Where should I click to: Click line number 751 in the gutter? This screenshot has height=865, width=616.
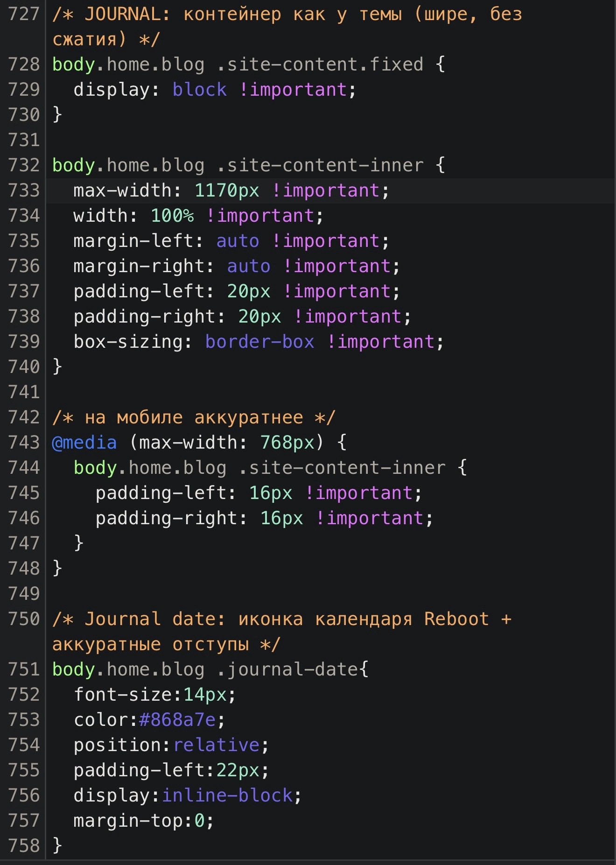pyautogui.click(x=24, y=669)
